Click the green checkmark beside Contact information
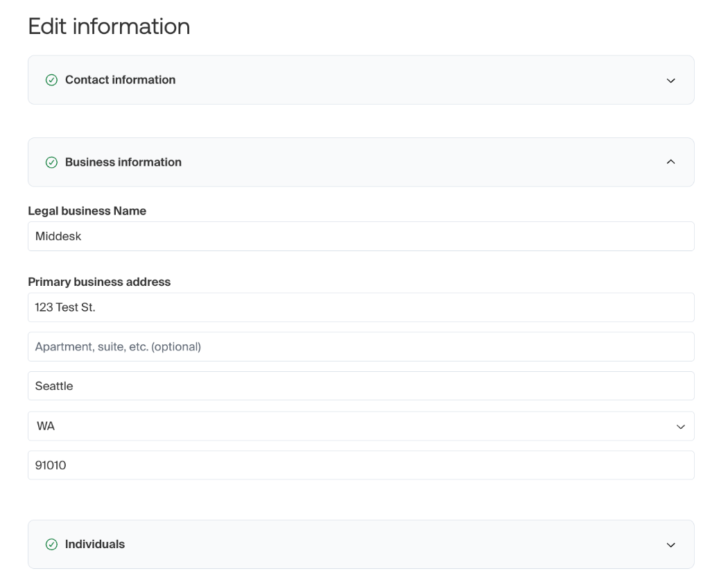The height and width of the screenshot is (587, 728). point(51,80)
